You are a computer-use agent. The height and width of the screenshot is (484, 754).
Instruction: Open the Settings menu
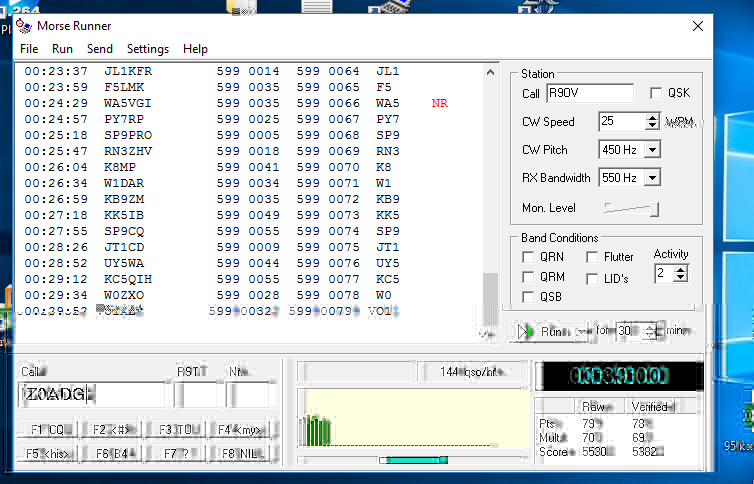pyautogui.click(x=148, y=49)
